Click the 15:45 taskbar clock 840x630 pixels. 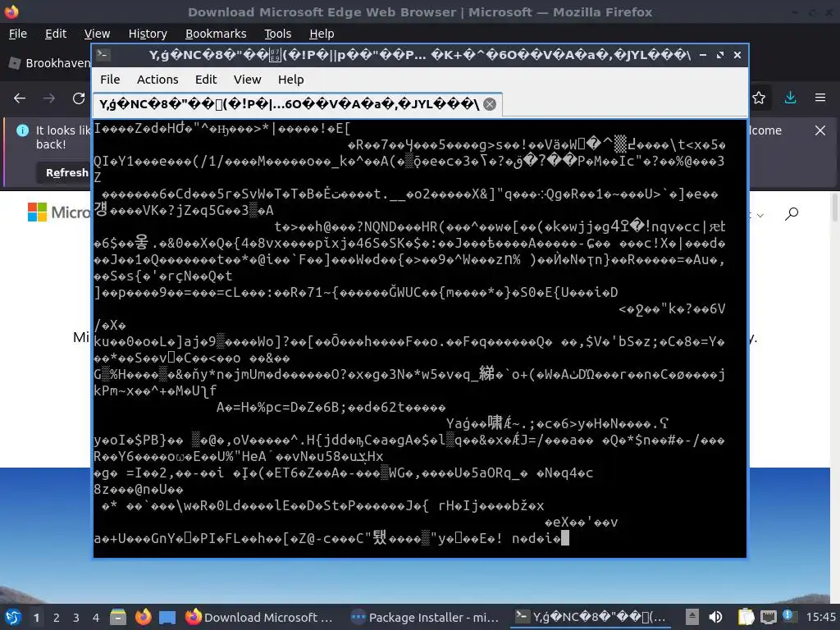tap(820, 617)
